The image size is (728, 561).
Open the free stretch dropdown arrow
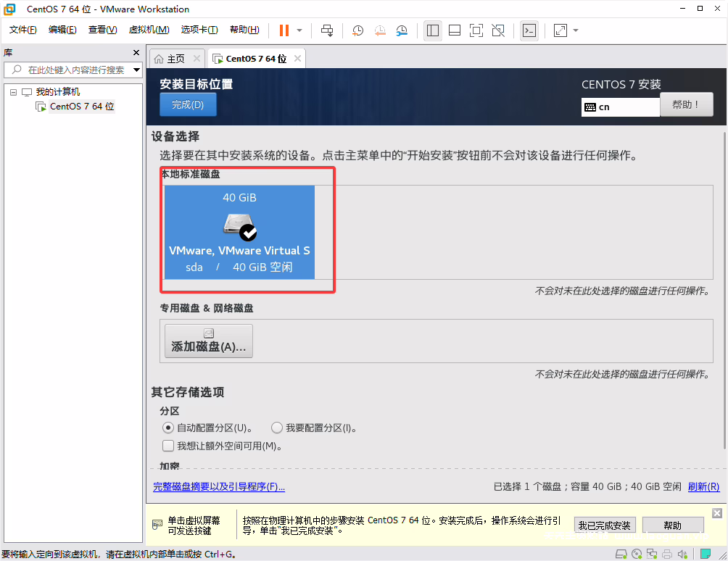pos(575,30)
